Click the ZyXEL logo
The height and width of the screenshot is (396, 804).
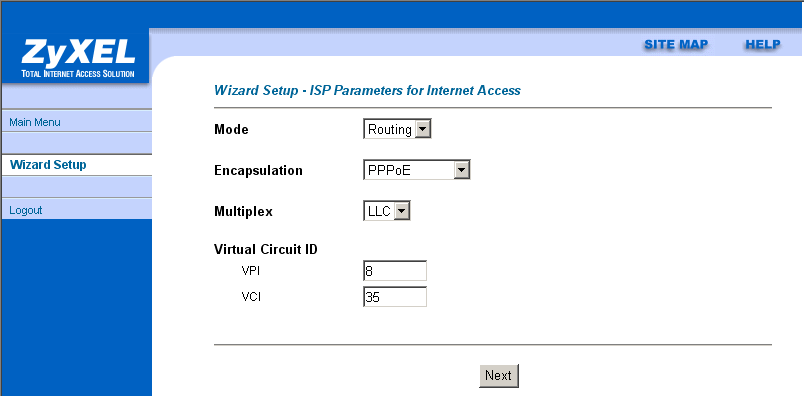click(76, 57)
